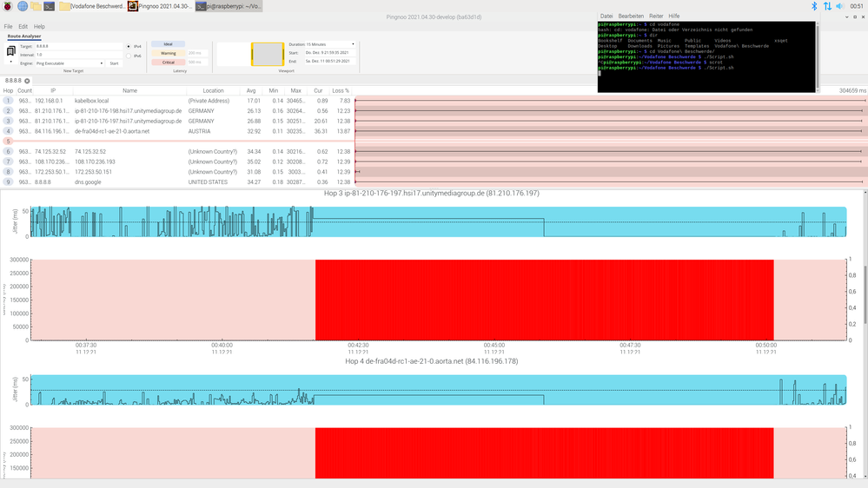The image size is (868, 488).
Task: Click the yellow viewport selection box
Action: 268,54
